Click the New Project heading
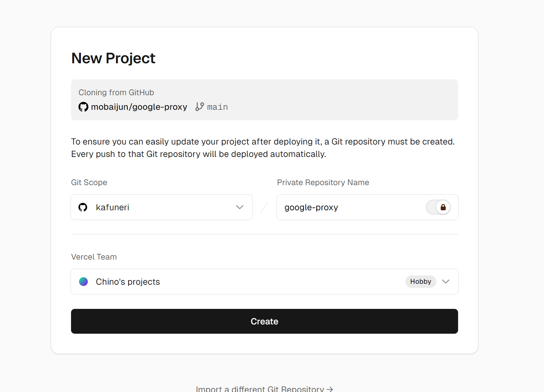This screenshot has height=392, width=544. [x=113, y=58]
